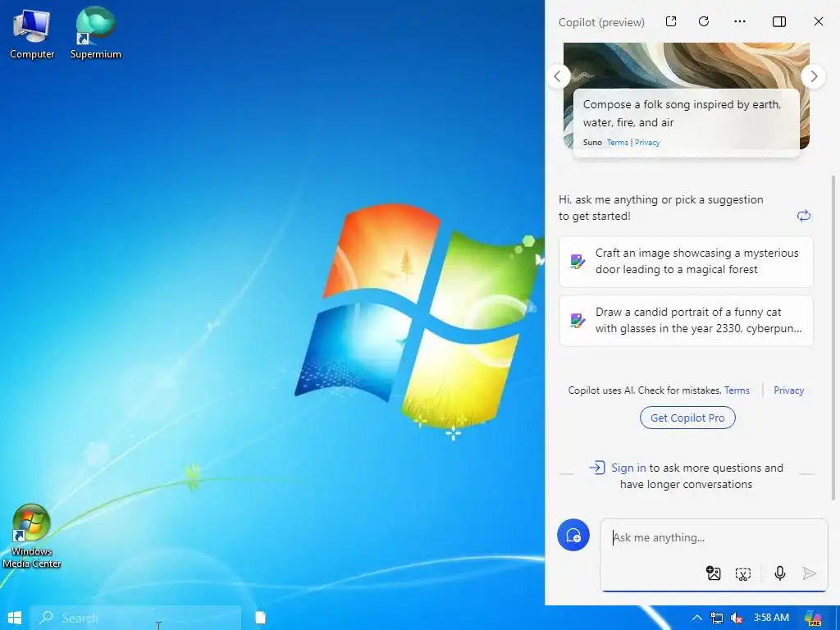The image size is (840, 630).
Task: Add an image using the image icon
Action: [714, 573]
